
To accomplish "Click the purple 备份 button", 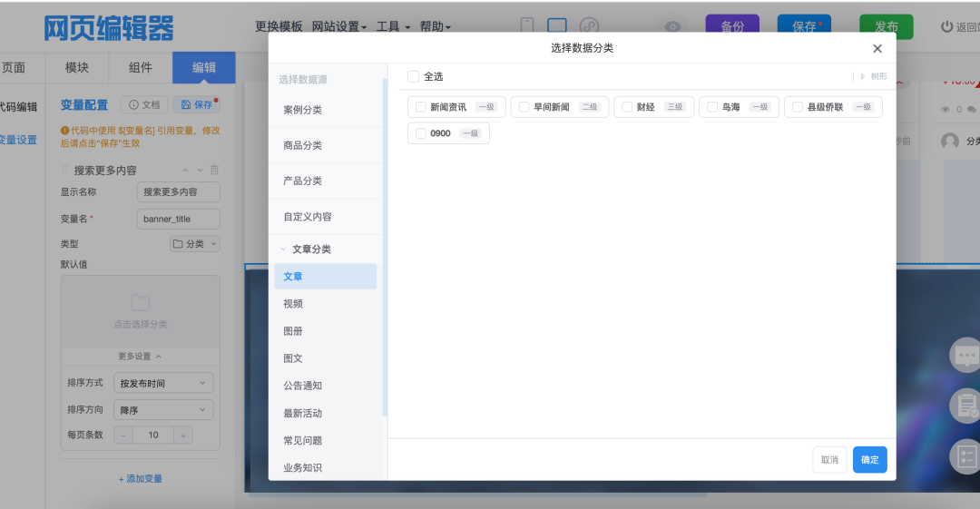I will 732,26.
